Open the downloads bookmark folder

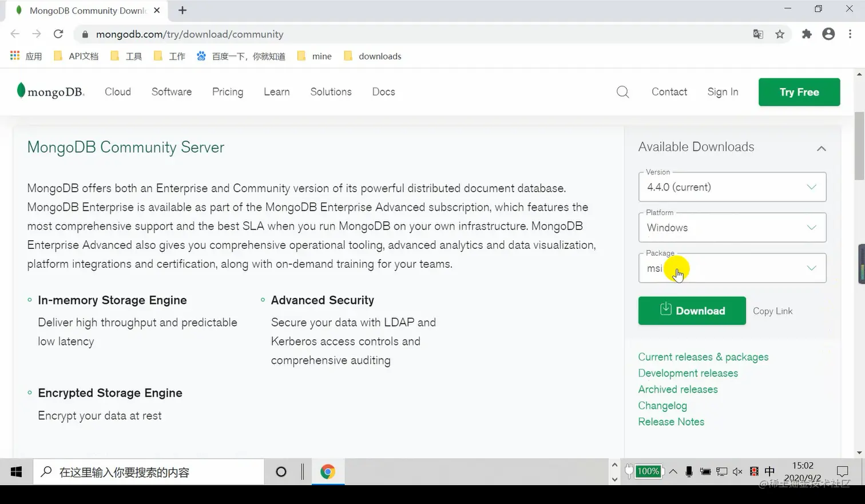(372, 56)
